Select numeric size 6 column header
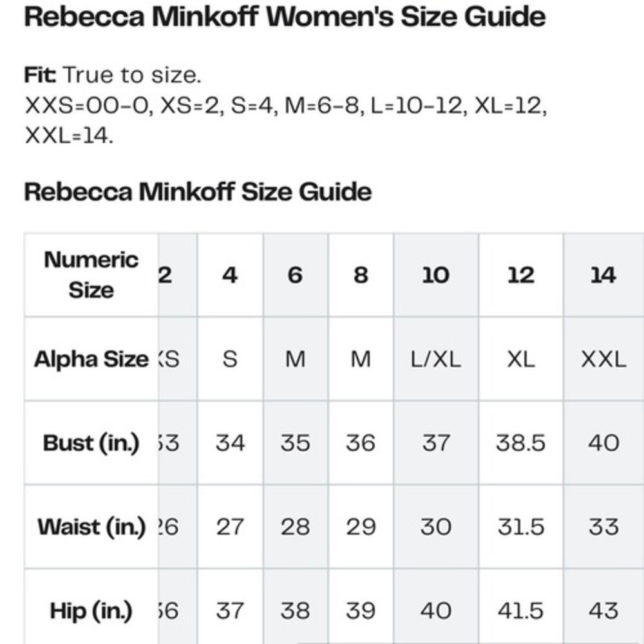The height and width of the screenshot is (644, 644). point(296,275)
